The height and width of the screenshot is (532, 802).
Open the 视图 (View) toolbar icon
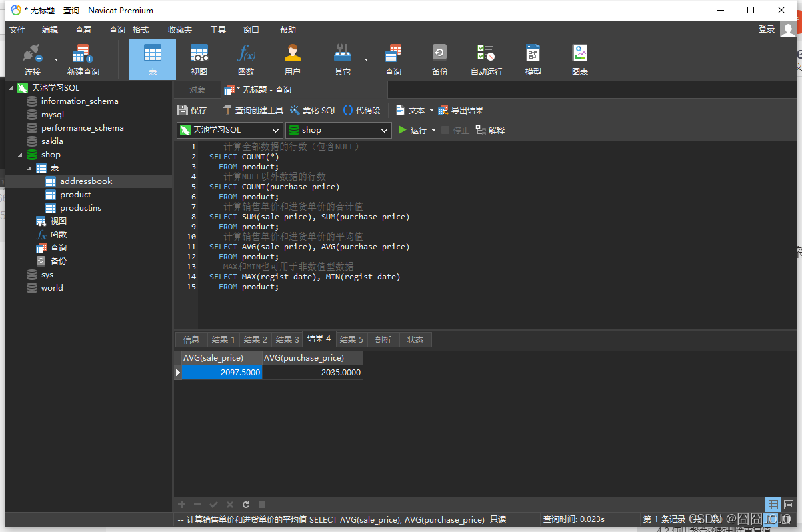point(199,60)
